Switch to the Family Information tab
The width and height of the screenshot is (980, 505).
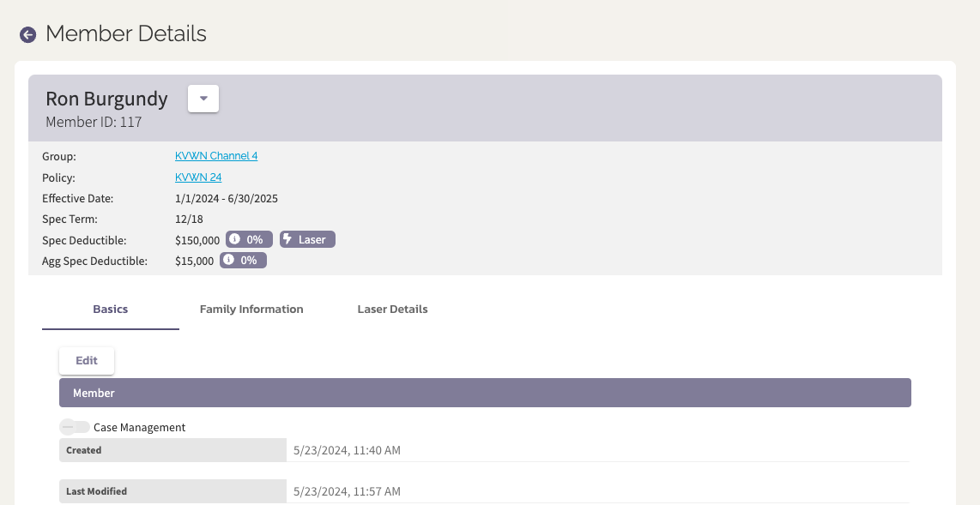(251, 309)
